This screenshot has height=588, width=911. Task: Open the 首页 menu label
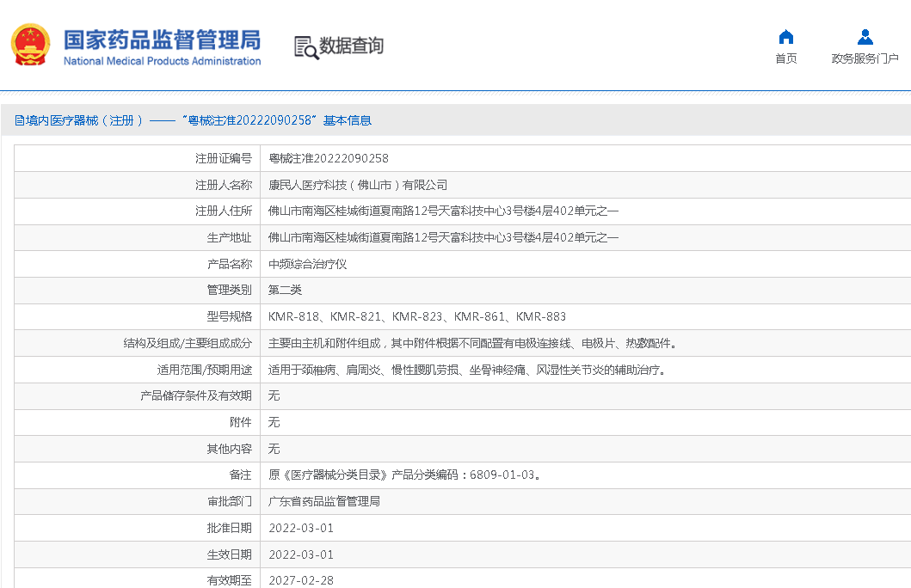pos(785,58)
